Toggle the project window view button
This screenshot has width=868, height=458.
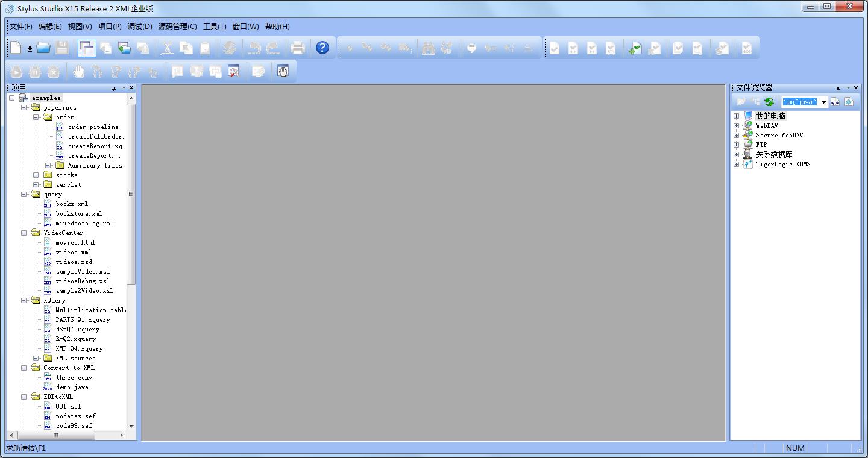pos(87,48)
